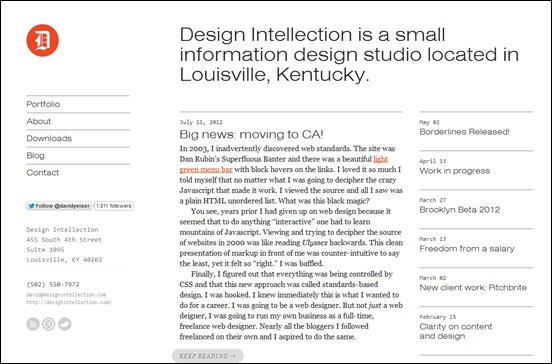
Task: Open the Work in progress post
Action: coord(454,171)
